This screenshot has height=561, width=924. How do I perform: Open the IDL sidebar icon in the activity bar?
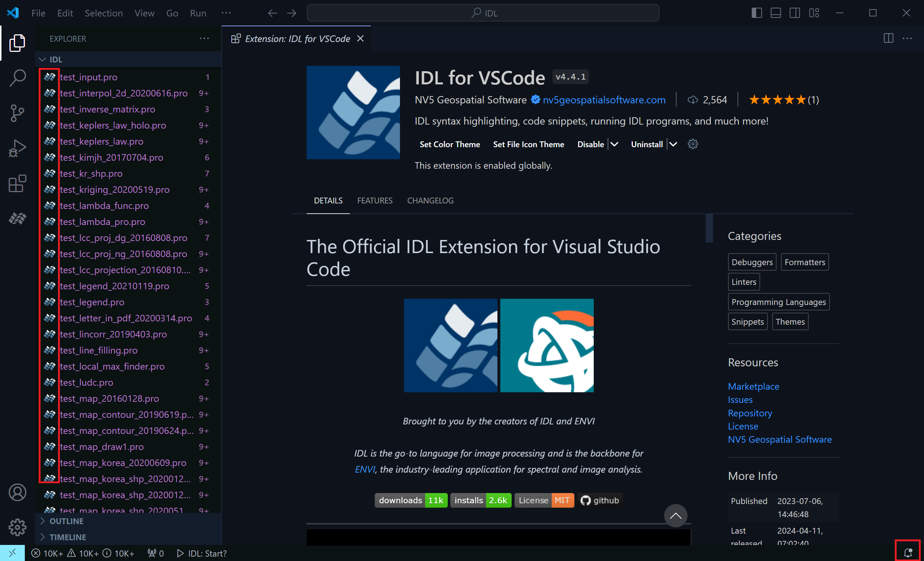coord(17,218)
